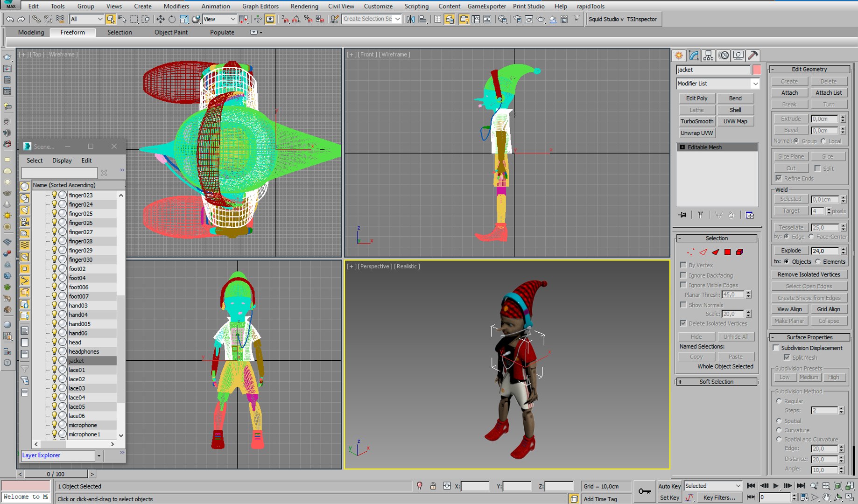This screenshot has width=858, height=504.
Task: Click the Redo arrow icon
Action: [x=21, y=19]
